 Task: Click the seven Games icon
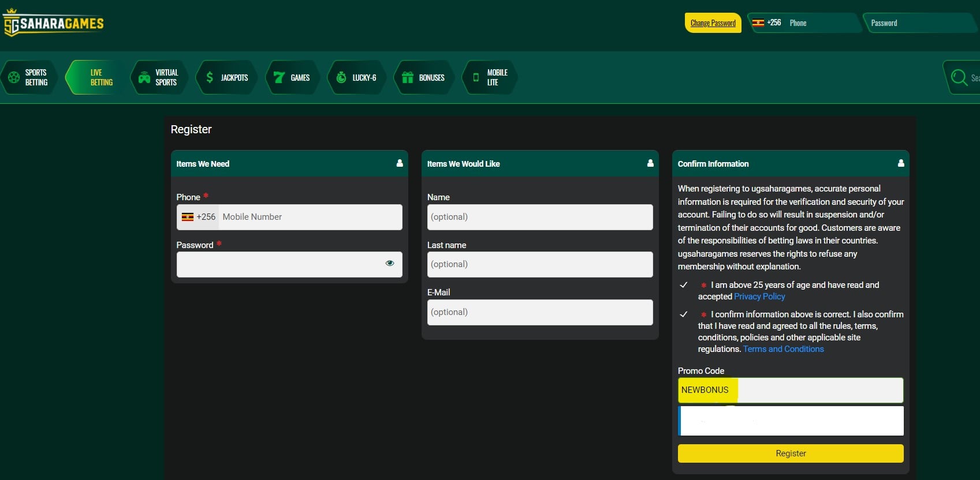(279, 77)
